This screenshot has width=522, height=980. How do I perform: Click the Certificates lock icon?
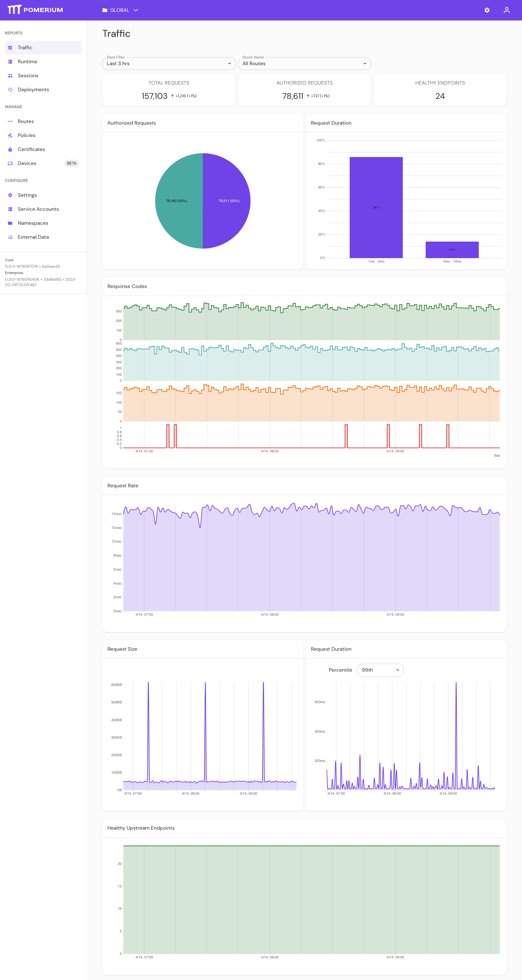coord(10,149)
